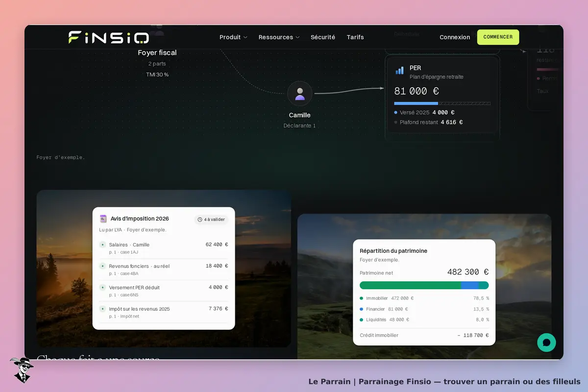This screenshot has width=588, height=392.
Task: Click the clock icon in the validation badge
Action: pos(200,220)
